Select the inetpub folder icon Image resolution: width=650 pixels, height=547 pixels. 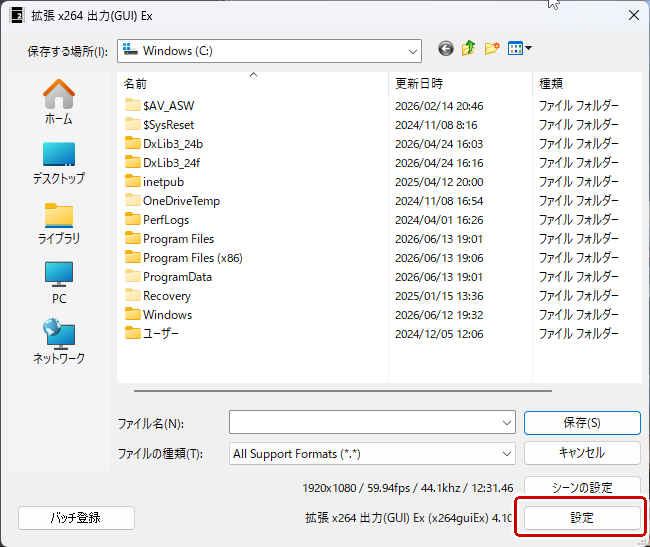(x=133, y=182)
